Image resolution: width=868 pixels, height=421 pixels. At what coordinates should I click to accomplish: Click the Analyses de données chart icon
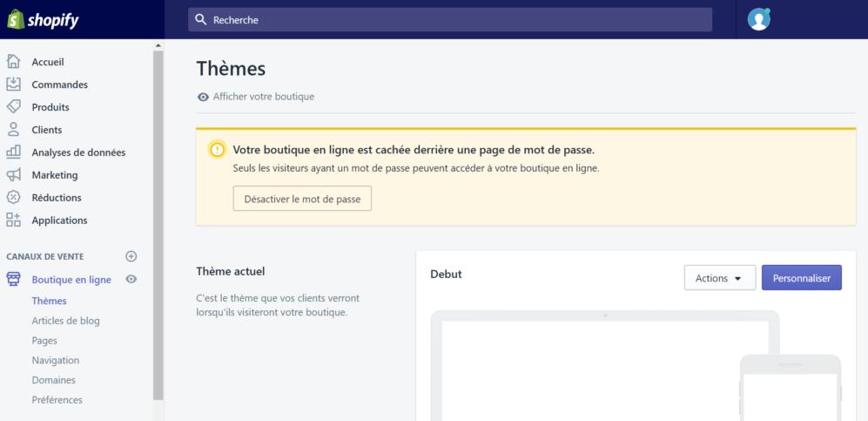pyautogui.click(x=13, y=153)
